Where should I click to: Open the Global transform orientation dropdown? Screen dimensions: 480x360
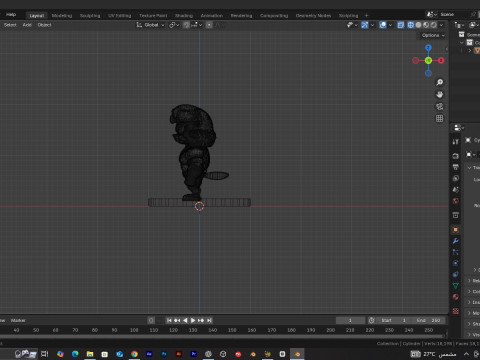[x=151, y=25]
